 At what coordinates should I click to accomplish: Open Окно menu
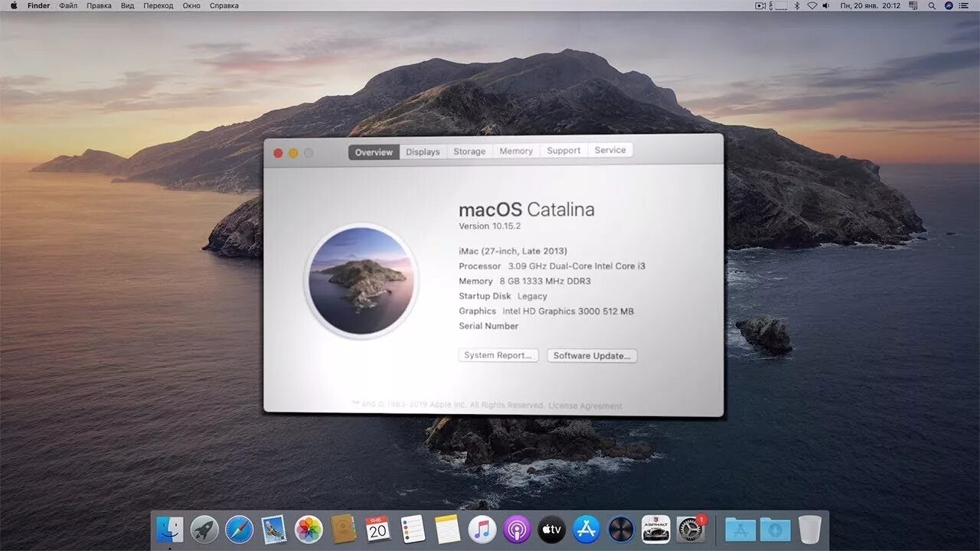pyautogui.click(x=191, y=5)
